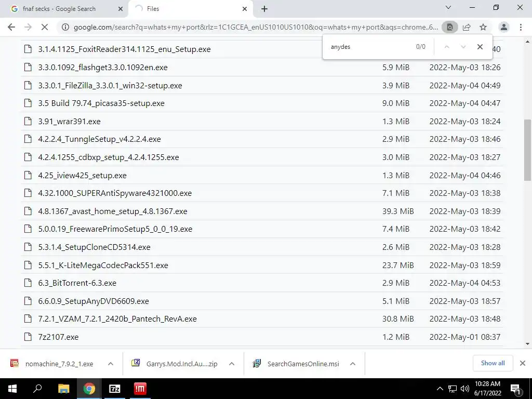Viewport: 532px width, 399px height.
Task: Click the address bar URL
Action: pos(256,27)
